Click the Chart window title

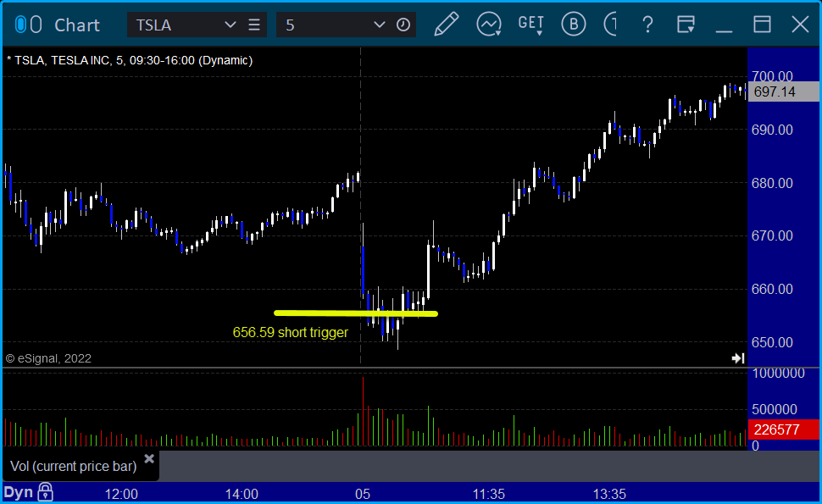(77, 25)
